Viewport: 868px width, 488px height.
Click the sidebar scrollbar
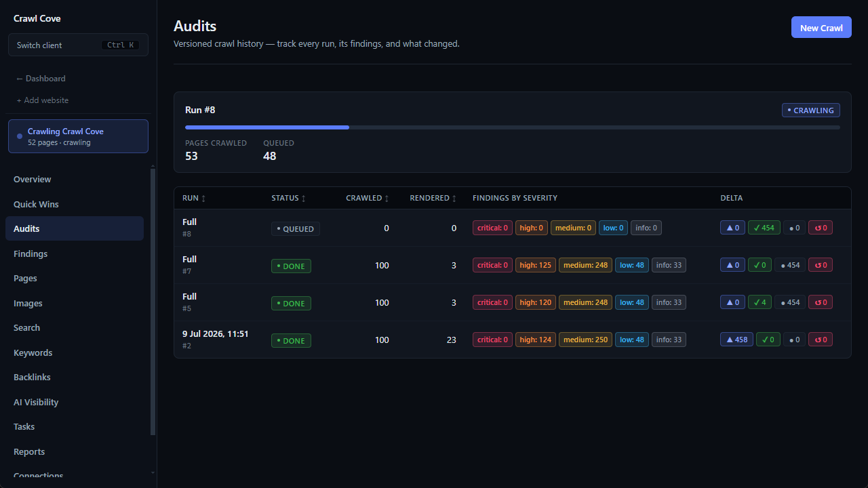click(153, 302)
